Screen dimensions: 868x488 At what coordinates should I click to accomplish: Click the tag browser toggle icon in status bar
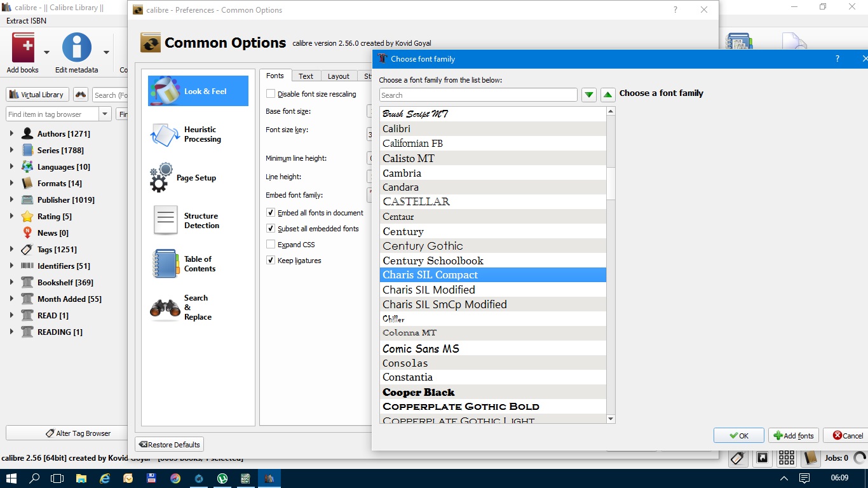[737, 457]
